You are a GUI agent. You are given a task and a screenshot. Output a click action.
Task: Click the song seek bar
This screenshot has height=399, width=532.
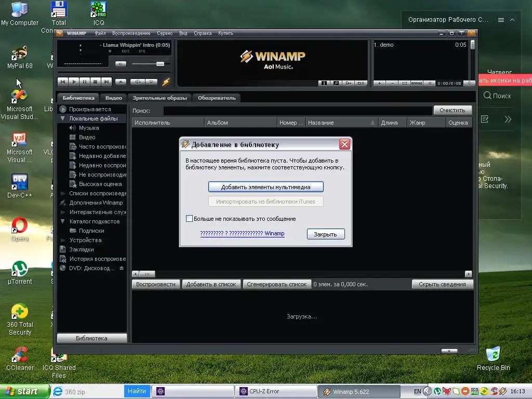(114, 72)
